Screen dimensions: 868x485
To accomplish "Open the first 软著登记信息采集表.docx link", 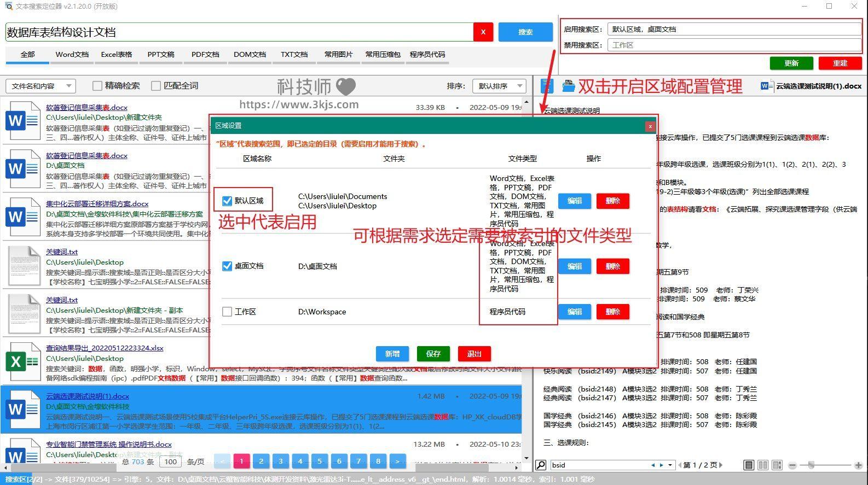I will coord(86,108).
